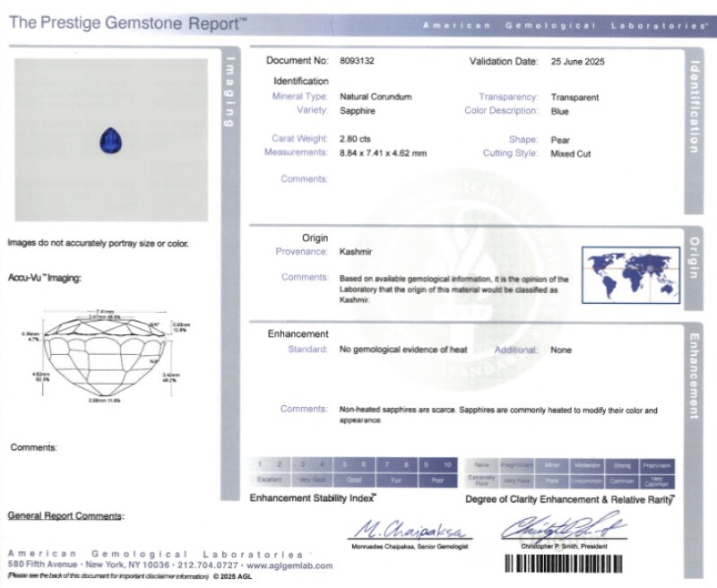Click the Excellent stability index cell
This screenshot has height=588, width=717.
(x=270, y=480)
